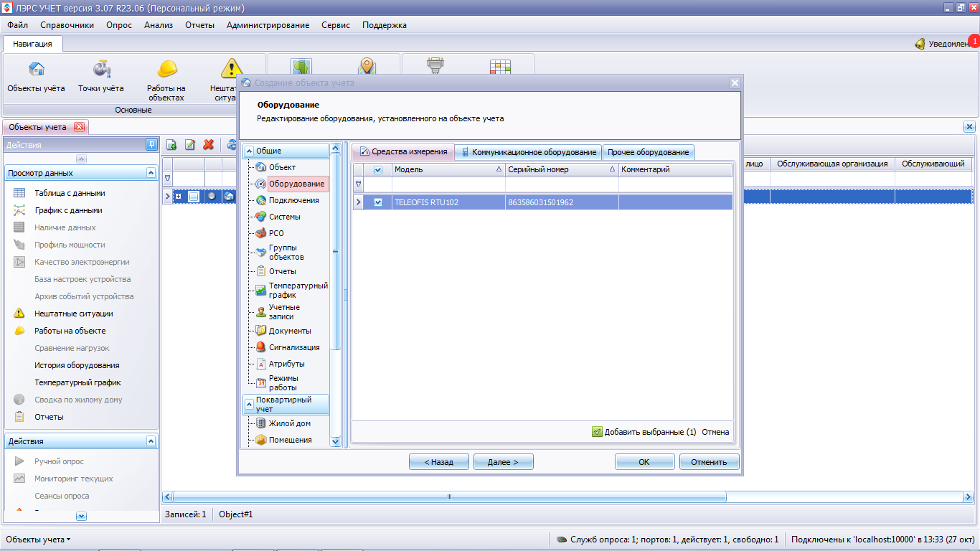The height and width of the screenshot is (551, 980).
Task: Open История оборудования in actions panel
Action: pyautogui.click(x=77, y=365)
